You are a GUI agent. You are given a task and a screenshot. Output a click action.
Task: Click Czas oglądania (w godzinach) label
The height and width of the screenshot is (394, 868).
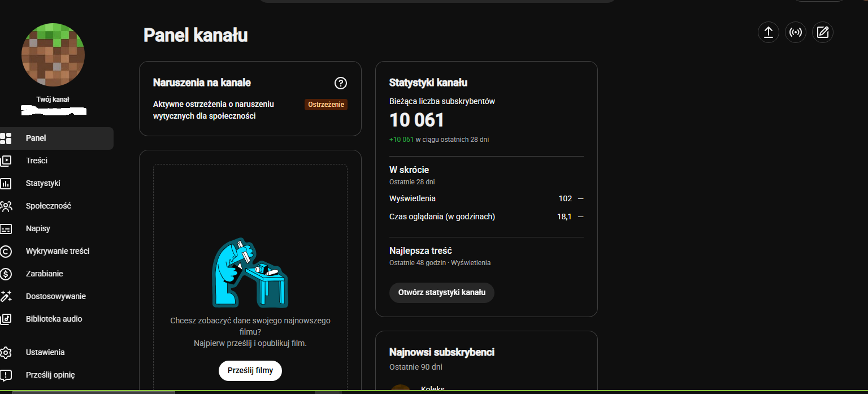pyautogui.click(x=442, y=217)
